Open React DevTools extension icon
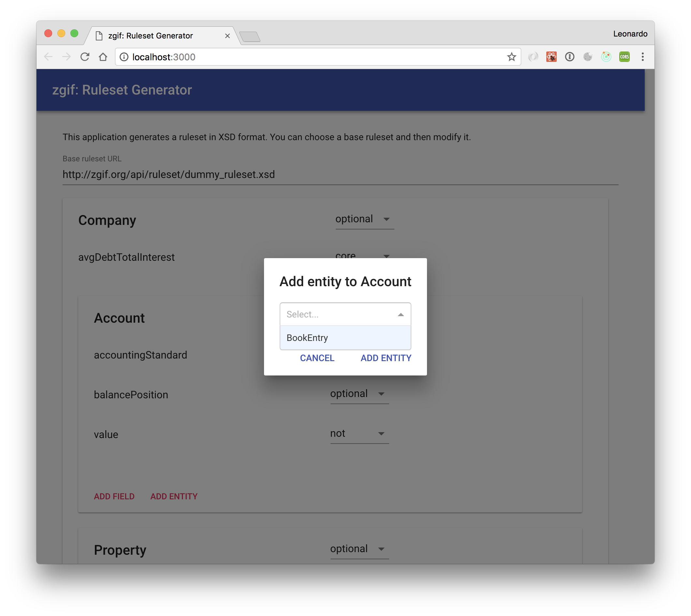This screenshot has height=616, width=691. pos(551,57)
